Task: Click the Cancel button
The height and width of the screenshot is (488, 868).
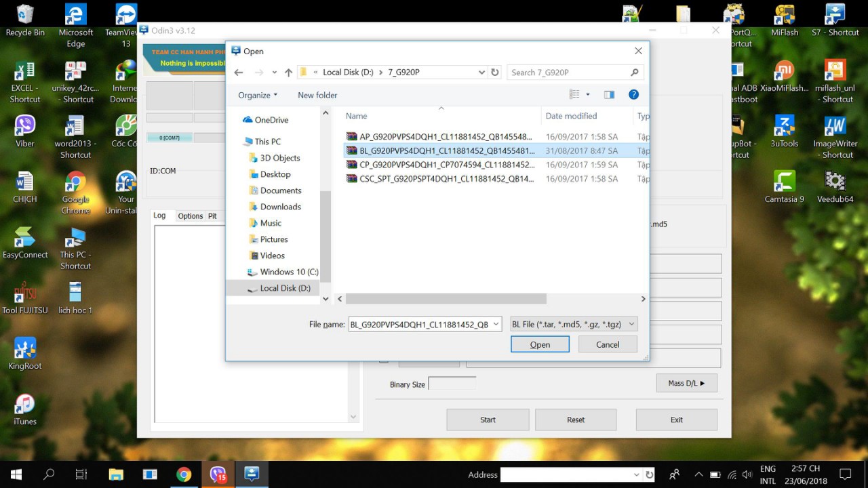Action: [608, 344]
